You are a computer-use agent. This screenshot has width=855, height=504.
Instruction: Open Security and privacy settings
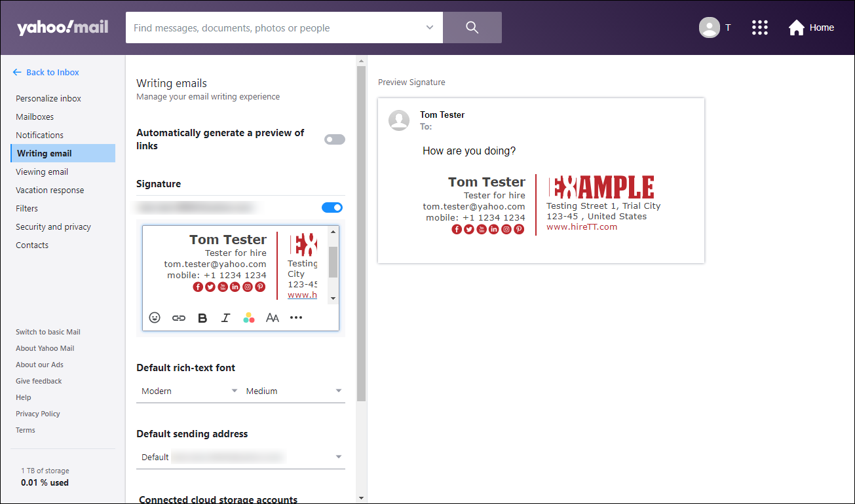point(53,226)
